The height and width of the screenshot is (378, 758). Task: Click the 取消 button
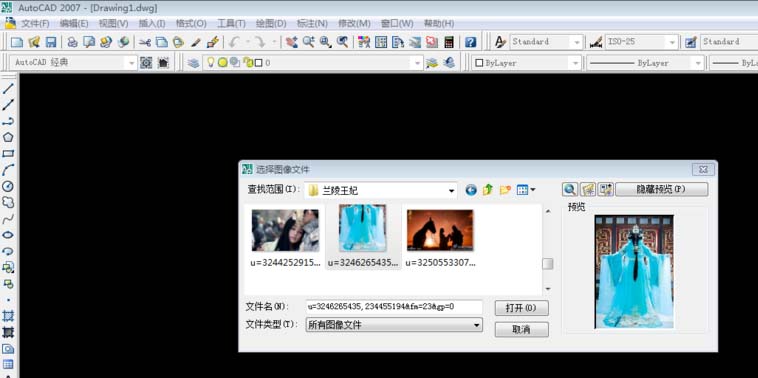coord(522,329)
